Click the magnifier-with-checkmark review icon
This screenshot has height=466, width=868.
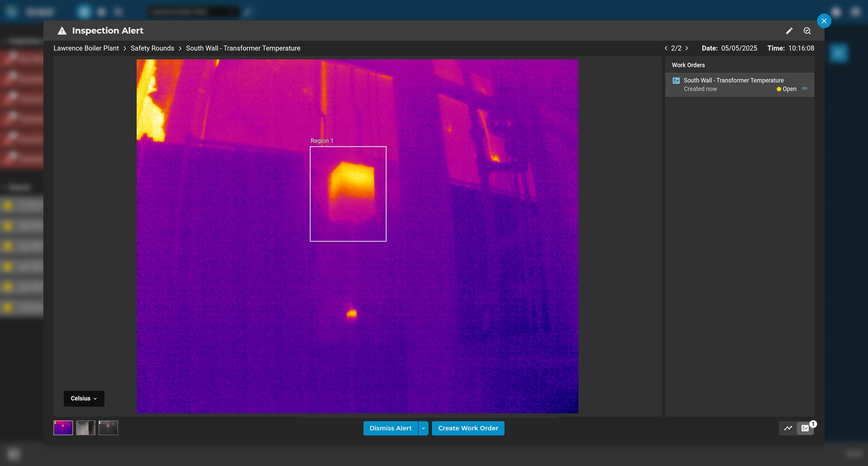pos(807,31)
